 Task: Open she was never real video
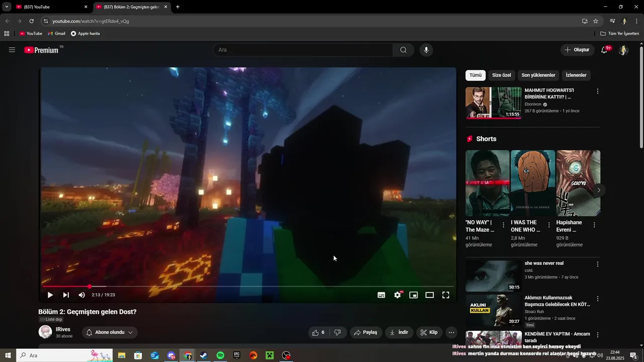click(x=493, y=276)
